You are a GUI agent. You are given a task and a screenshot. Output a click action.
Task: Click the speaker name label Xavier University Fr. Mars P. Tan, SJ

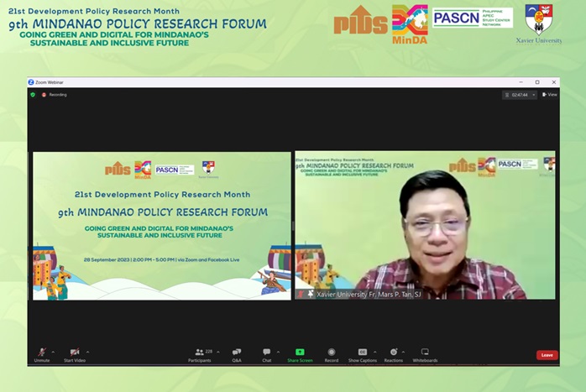tap(369, 295)
